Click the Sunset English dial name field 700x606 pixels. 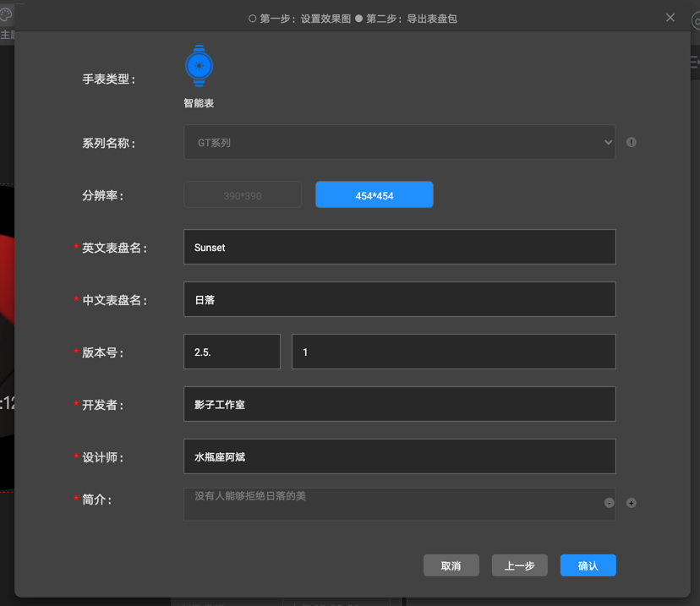pyautogui.click(x=399, y=247)
